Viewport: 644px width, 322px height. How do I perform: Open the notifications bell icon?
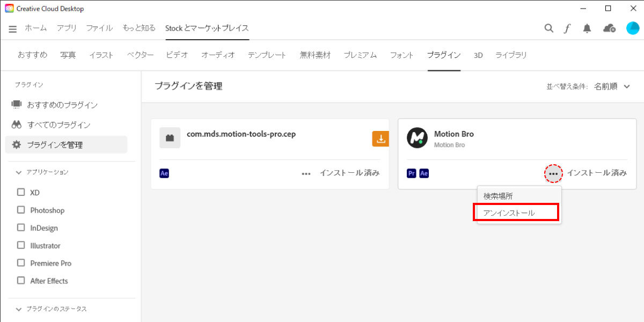click(x=587, y=28)
